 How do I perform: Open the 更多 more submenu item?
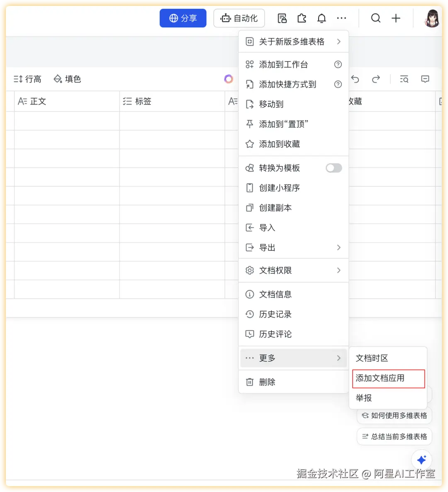293,358
